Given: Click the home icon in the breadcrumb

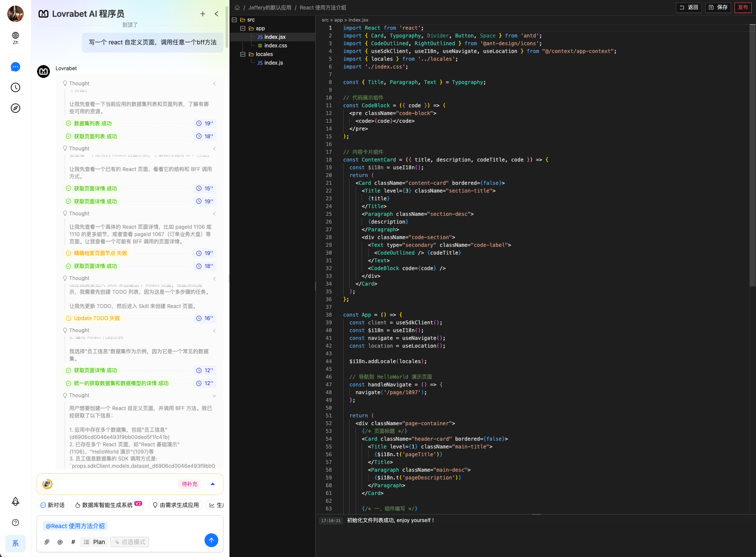Looking at the screenshot, I should click(237, 7).
